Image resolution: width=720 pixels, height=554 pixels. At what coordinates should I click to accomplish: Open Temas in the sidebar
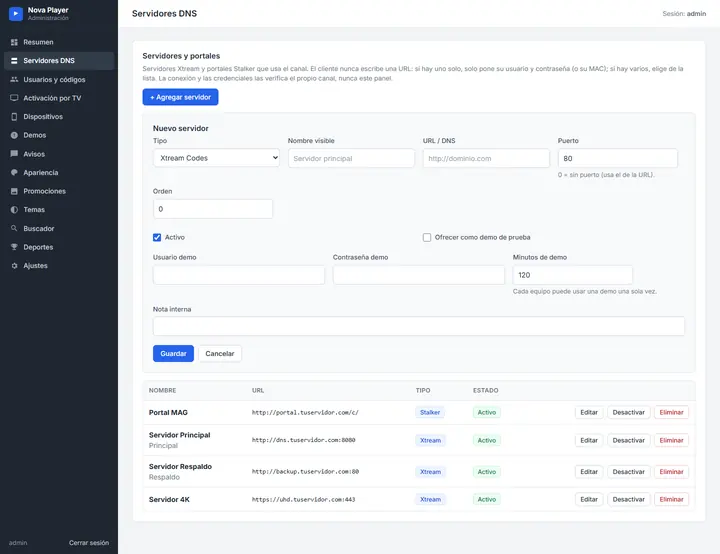pos(59,209)
